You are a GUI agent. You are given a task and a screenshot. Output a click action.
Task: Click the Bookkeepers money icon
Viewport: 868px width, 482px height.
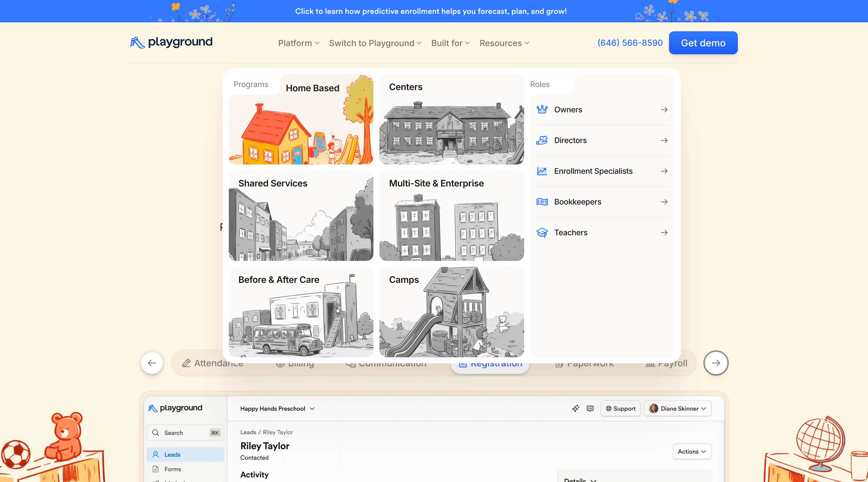pos(542,202)
